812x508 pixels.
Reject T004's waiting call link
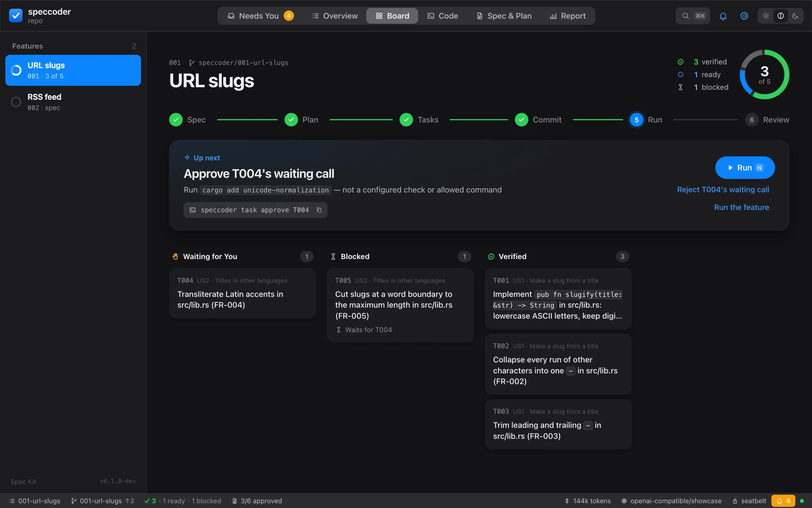(723, 190)
